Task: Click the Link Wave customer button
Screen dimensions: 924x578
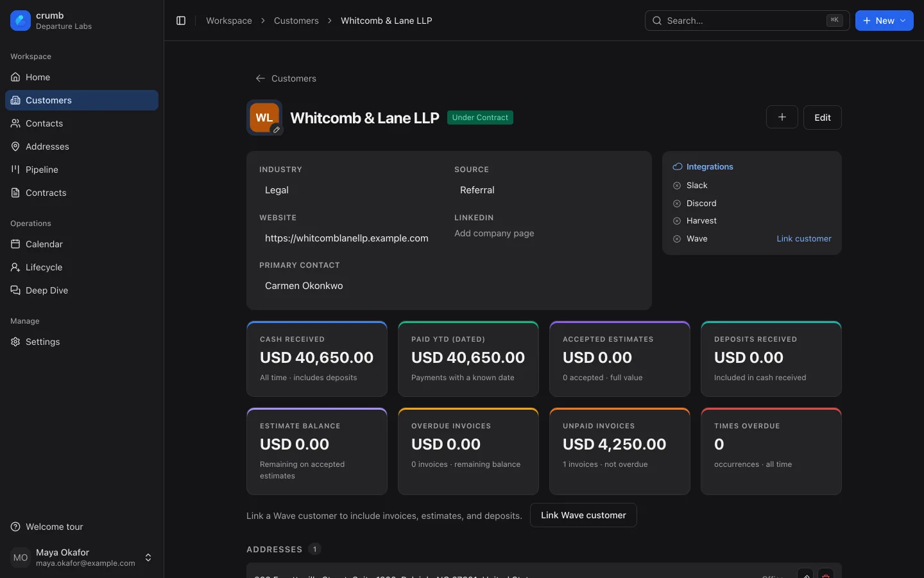Action: tap(583, 515)
